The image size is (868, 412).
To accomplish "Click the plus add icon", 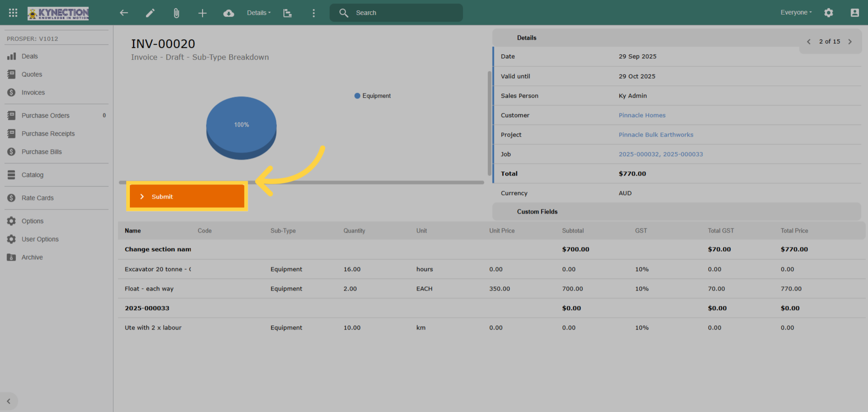I will pyautogui.click(x=203, y=13).
